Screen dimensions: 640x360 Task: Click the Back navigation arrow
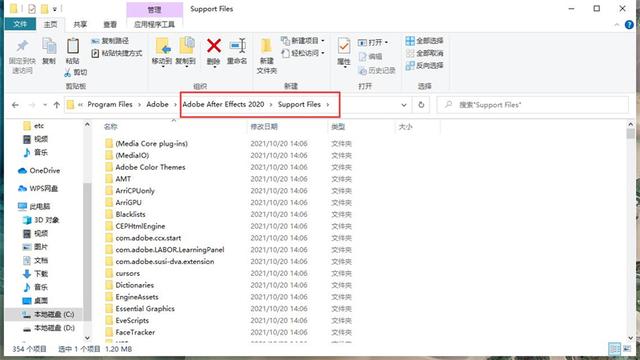pyautogui.click(x=15, y=105)
